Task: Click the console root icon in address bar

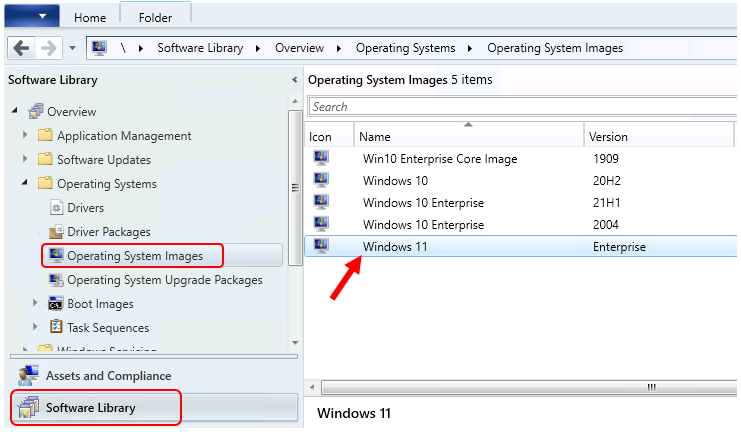Action: pyautogui.click(x=99, y=48)
